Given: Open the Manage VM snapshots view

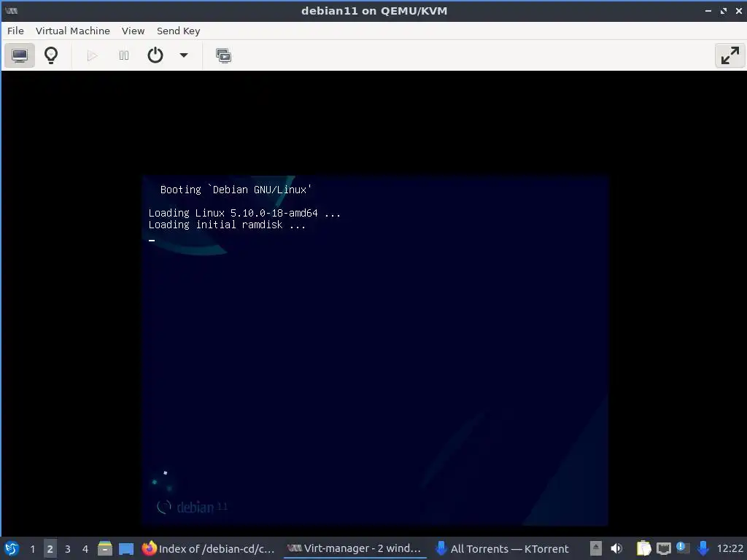Looking at the screenshot, I should point(223,55).
